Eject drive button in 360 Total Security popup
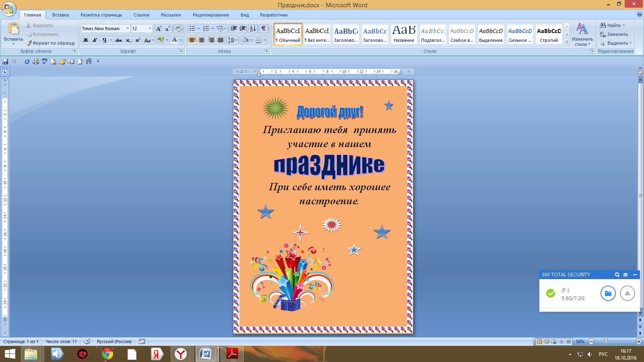644x362 pixels. tap(627, 293)
